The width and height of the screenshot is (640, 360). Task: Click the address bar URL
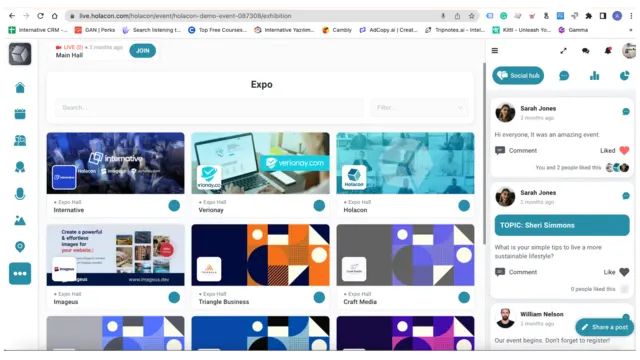click(x=185, y=16)
